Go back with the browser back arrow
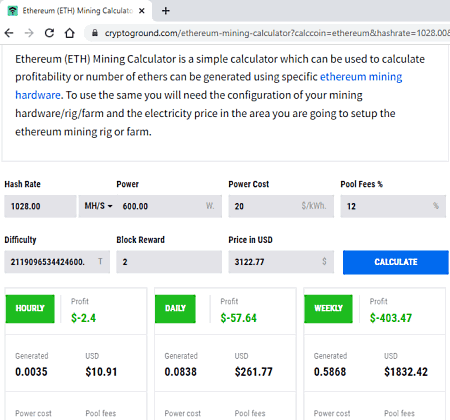Screen dimensions: 450x420 9,33
